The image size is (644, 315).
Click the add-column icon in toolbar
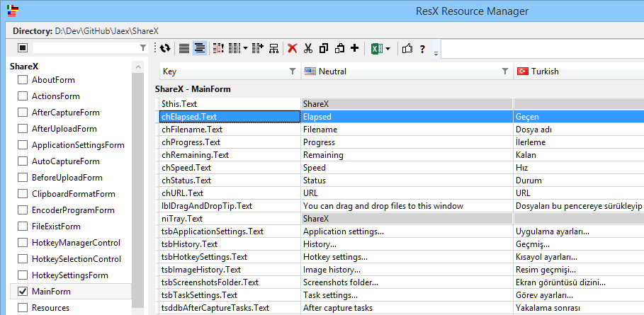(x=258, y=49)
